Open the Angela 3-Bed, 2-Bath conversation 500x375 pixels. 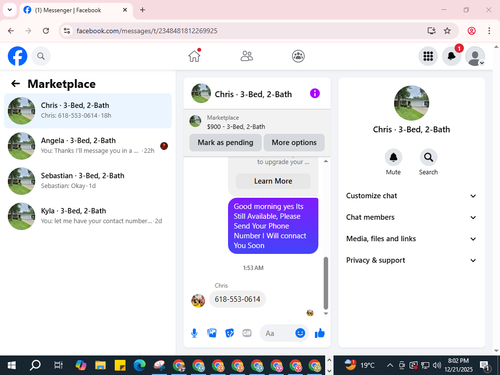coord(88,146)
